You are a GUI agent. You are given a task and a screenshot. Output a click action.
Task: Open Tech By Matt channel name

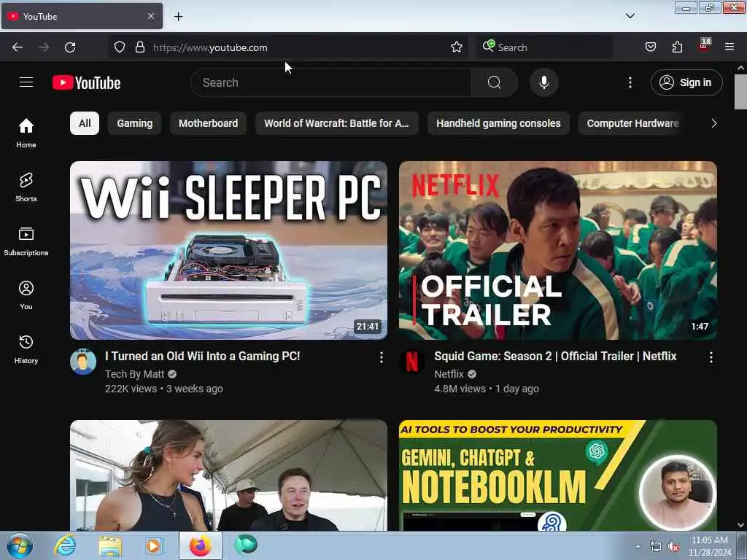click(x=134, y=374)
